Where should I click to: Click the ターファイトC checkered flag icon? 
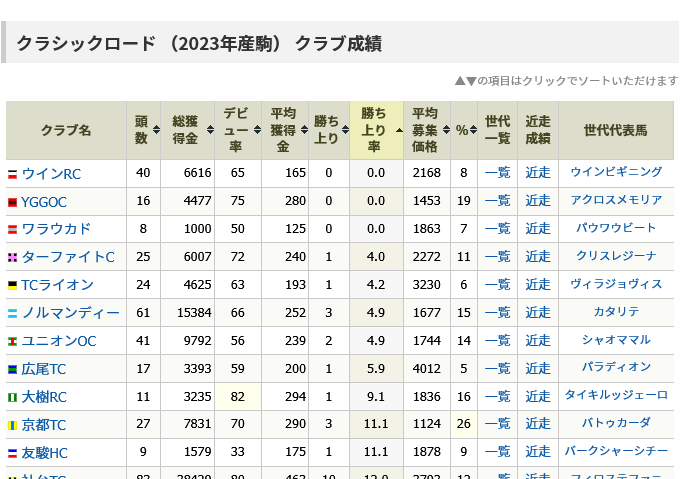click(x=12, y=258)
